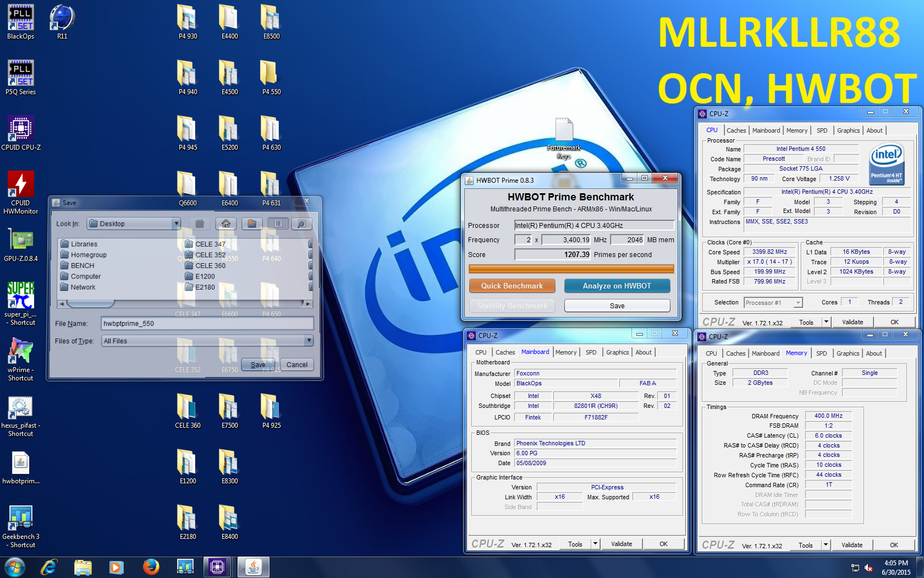Select E1200 folder in Save dialog list
Image resolution: width=924 pixels, height=578 pixels.
200,276
